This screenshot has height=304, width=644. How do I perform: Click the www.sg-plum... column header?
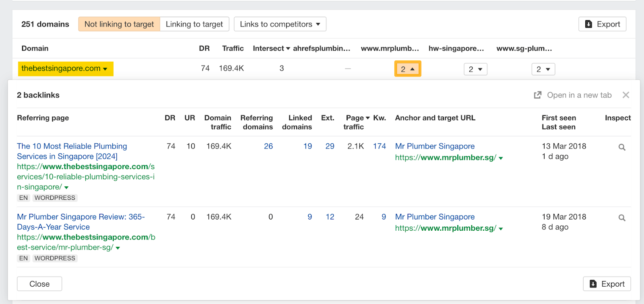point(524,48)
